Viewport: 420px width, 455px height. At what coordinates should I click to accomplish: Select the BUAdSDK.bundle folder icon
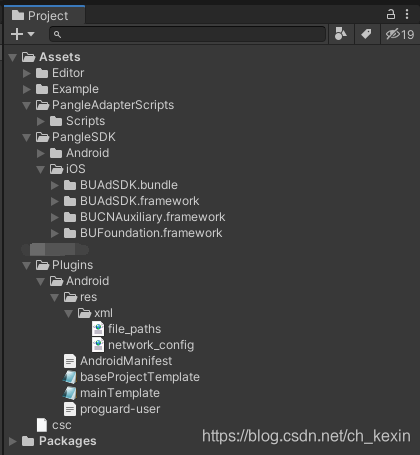(70, 185)
